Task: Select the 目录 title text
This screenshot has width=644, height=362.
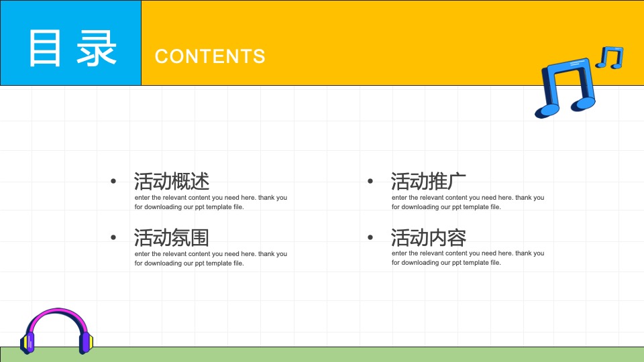Action: point(72,48)
